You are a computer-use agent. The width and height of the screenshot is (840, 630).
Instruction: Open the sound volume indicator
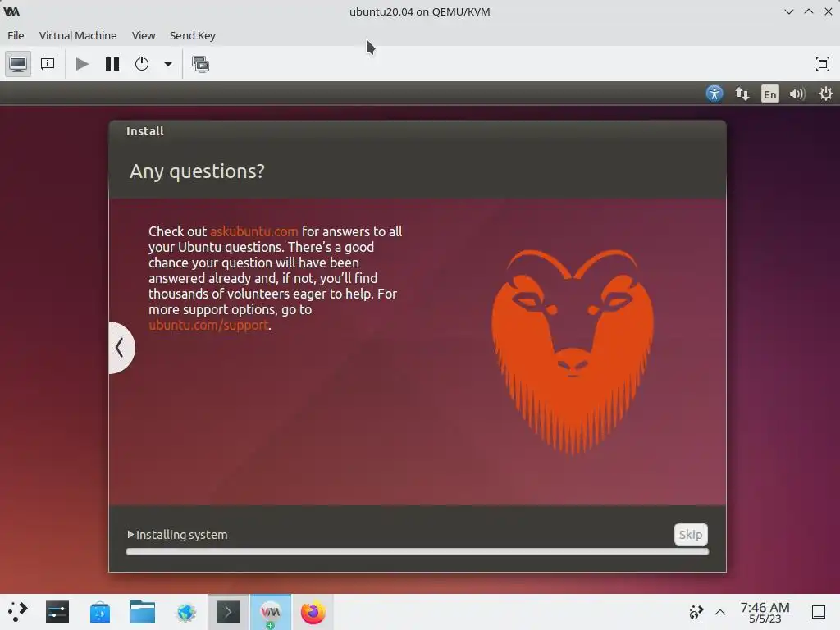coord(797,94)
